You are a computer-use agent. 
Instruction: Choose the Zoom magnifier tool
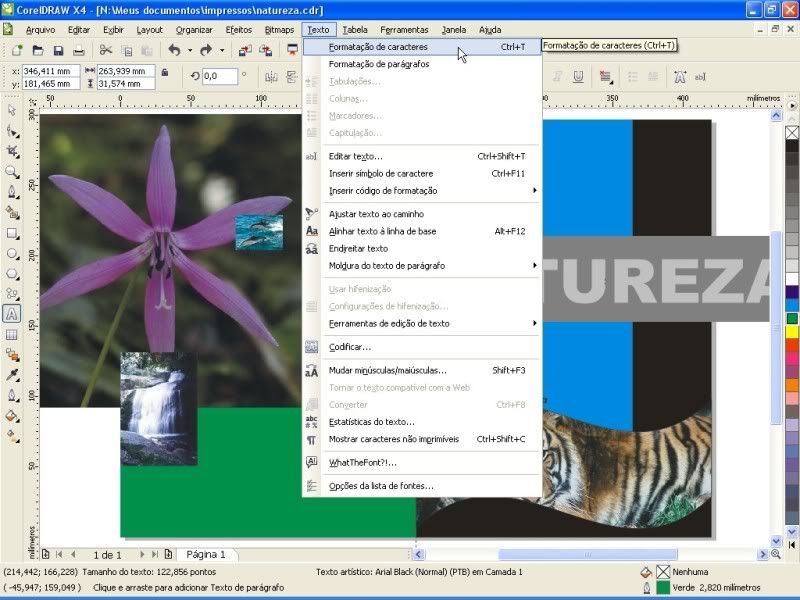tap(12, 171)
